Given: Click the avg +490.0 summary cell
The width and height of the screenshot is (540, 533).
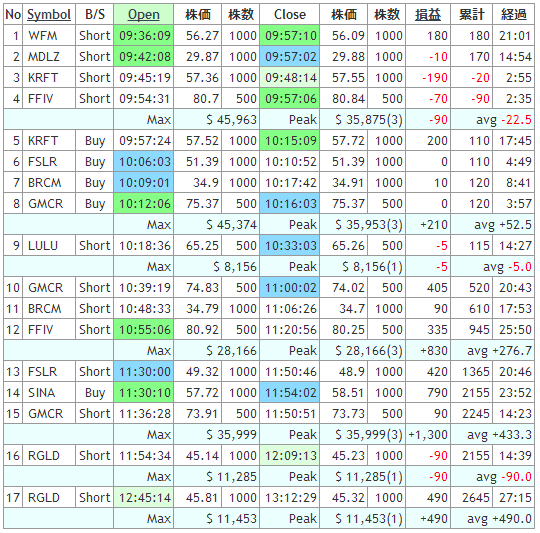Looking at the screenshot, I should pos(492,519).
